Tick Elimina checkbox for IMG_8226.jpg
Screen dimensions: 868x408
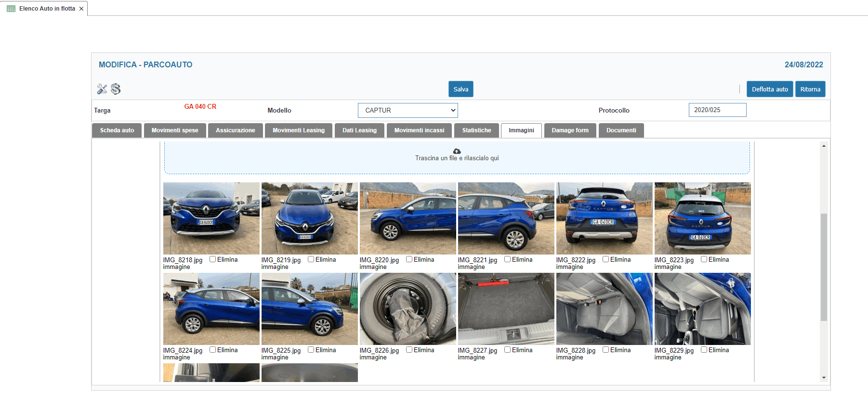[x=409, y=350]
